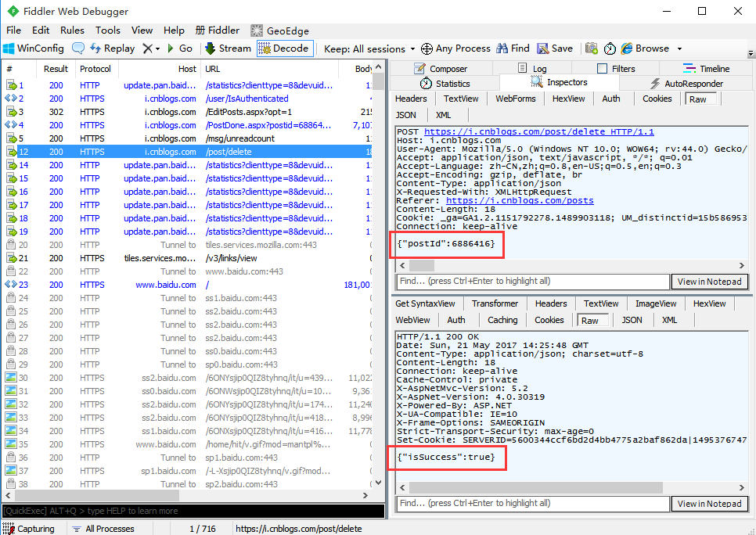The height and width of the screenshot is (535, 756).
Task: Open the Filters tab
Action: point(616,69)
